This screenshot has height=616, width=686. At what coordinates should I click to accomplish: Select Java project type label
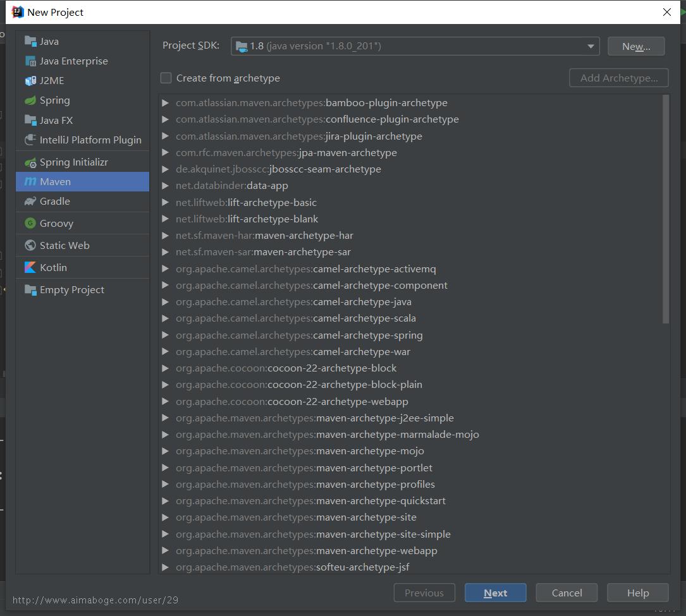49,42
